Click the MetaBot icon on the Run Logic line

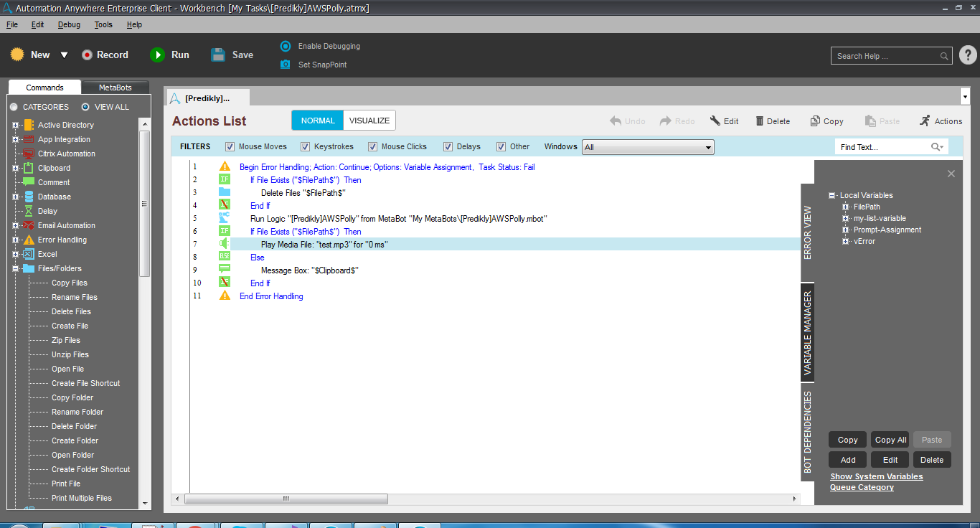click(x=225, y=218)
